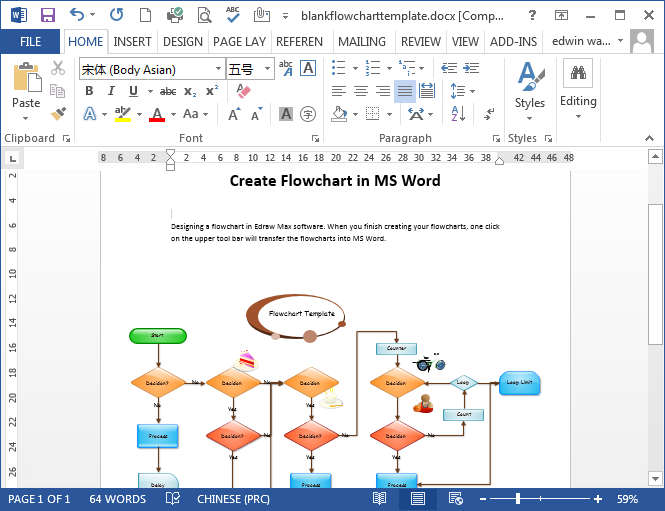The image size is (665, 511).
Task: Click the 64 WORDS count in status bar
Action: 117,498
